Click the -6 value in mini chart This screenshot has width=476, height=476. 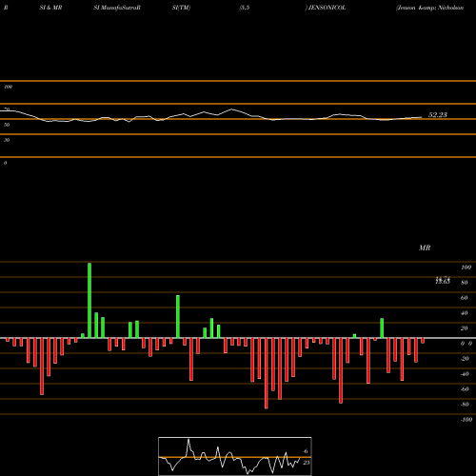[305, 451]
